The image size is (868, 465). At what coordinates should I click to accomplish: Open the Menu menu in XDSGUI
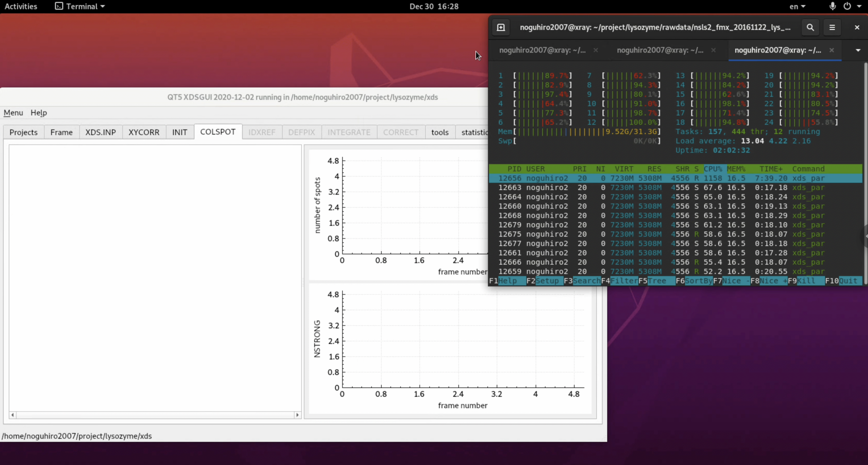pos(13,113)
